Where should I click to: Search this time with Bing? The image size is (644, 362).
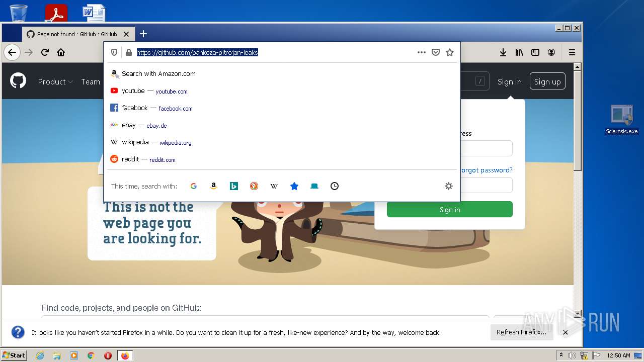tap(234, 186)
